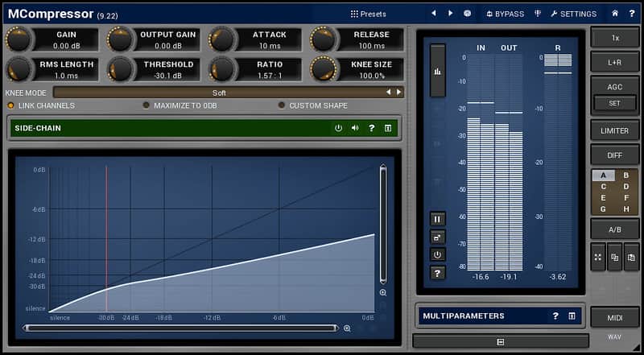Click the A/B compare button
This screenshot has height=355, width=644.
615,229
